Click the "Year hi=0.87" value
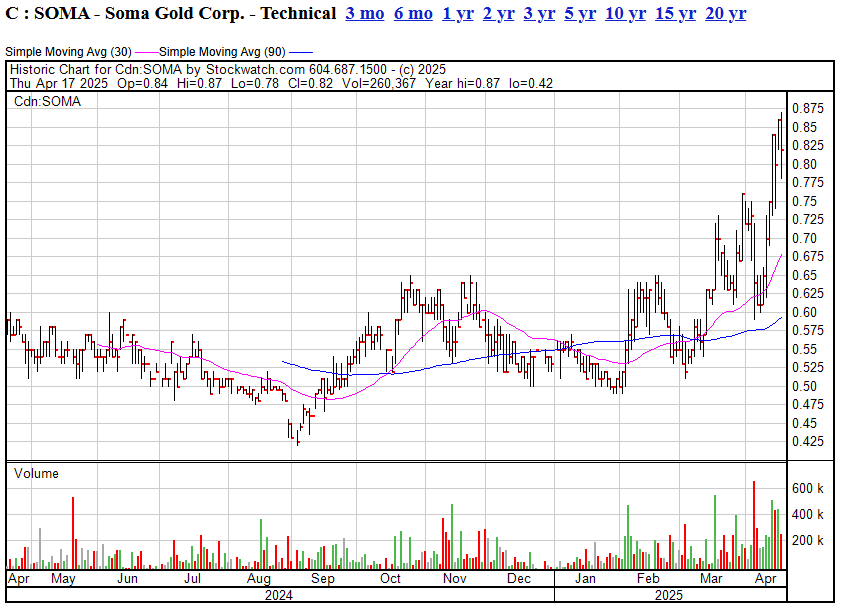 pyautogui.click(x=462, y=83)
